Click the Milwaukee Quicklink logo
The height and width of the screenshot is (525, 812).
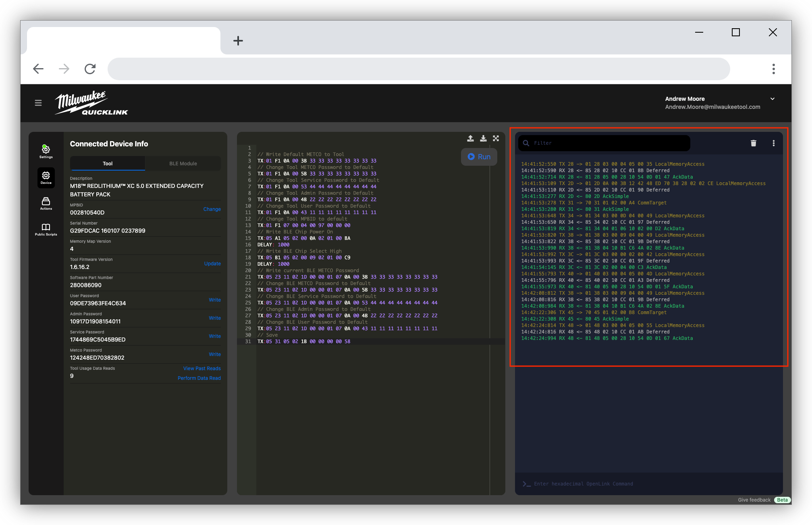pos(91,103)
